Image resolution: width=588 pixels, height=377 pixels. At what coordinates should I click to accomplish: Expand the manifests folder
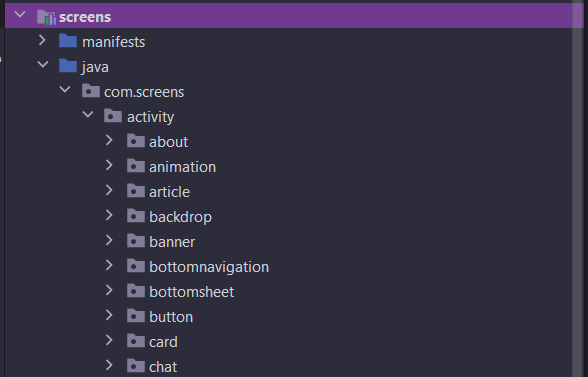coord(42,40)
